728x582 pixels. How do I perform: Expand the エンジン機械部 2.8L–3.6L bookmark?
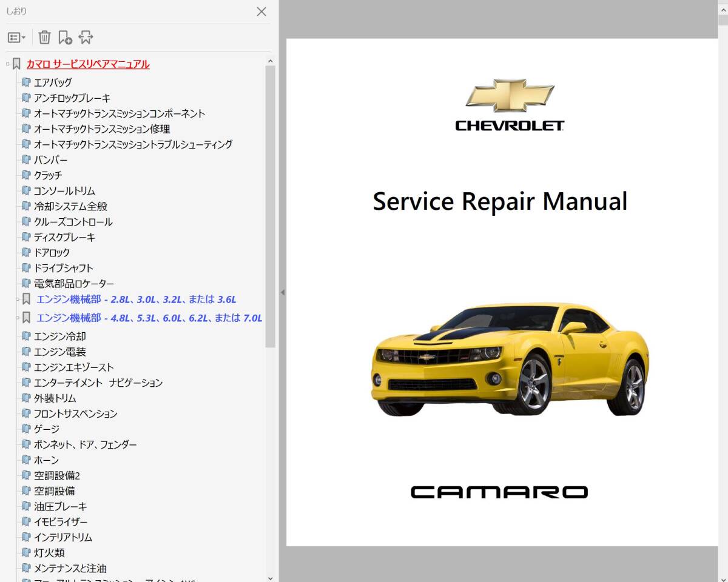coord(18,299)
